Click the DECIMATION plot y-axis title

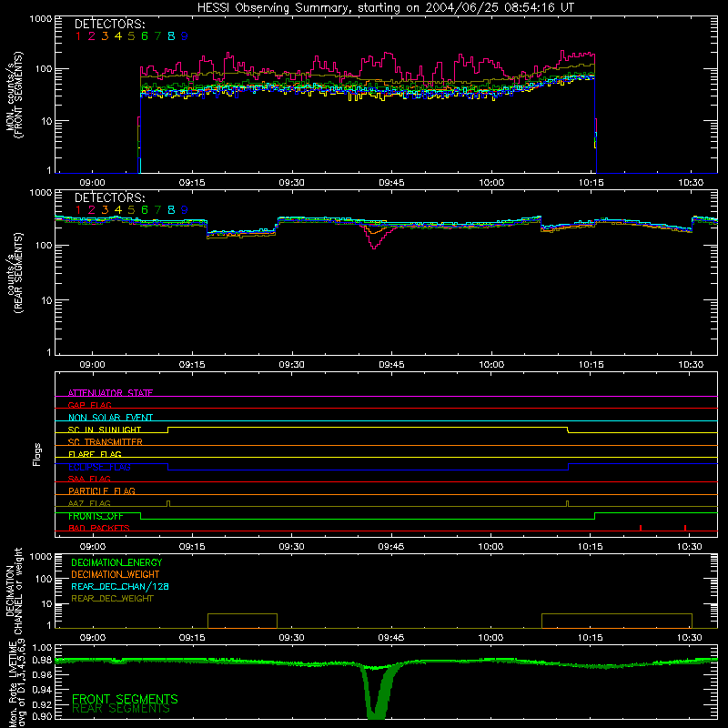(x=15, y=591)
